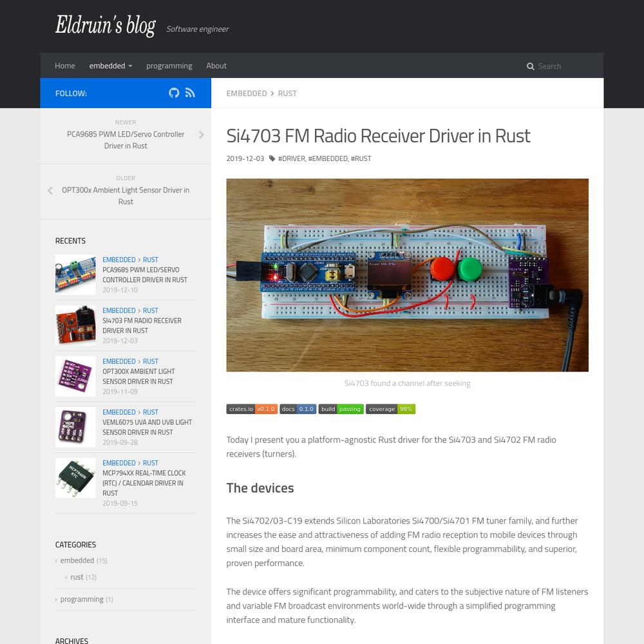Click the Eldruin's blog site title
The image size is (644, 644).
(106, 26)
